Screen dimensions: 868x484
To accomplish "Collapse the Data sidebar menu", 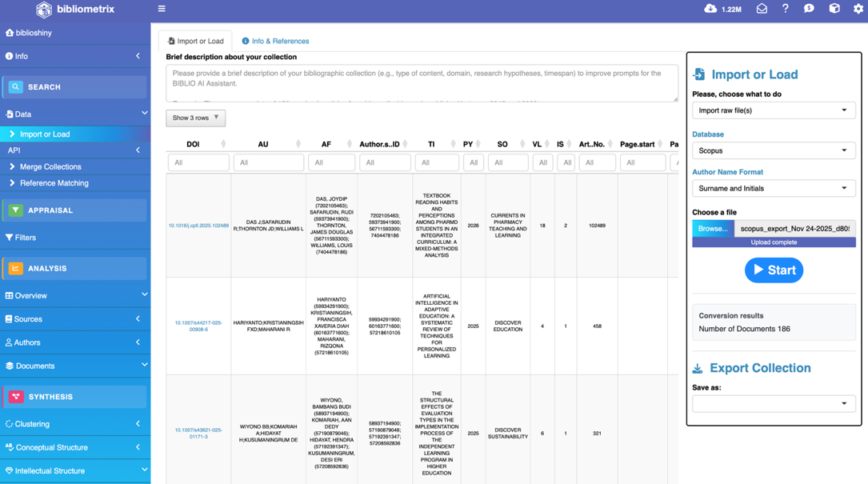I will [x=75, y=114].
